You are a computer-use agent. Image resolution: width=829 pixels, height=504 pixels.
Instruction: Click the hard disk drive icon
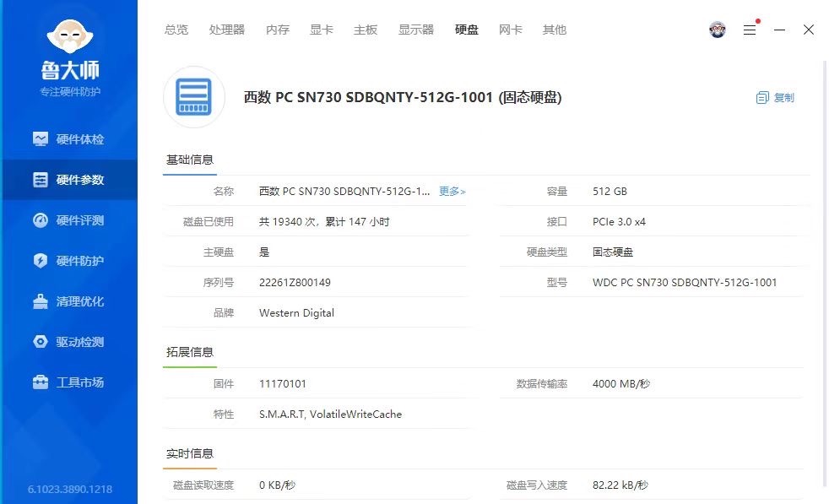click(194, 97)
